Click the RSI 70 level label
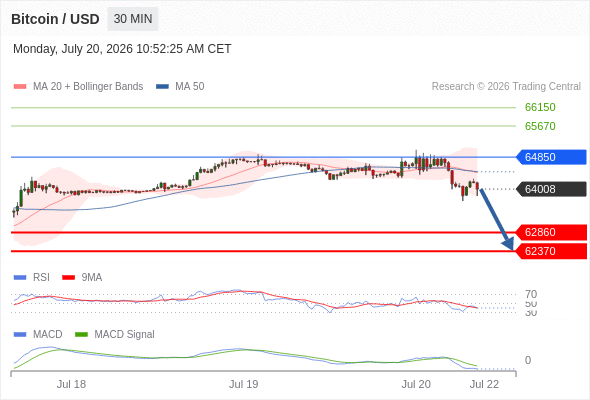The height and width of the screenshot is (400, 590). tap(531, 294)
